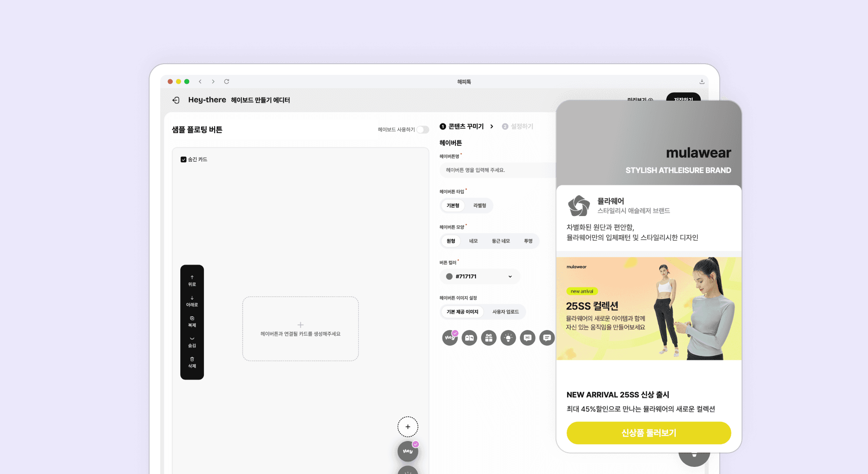Viewport: 868px width, 474px height.
Task: Select the gift box preset button image
Action: click(489, 338)
